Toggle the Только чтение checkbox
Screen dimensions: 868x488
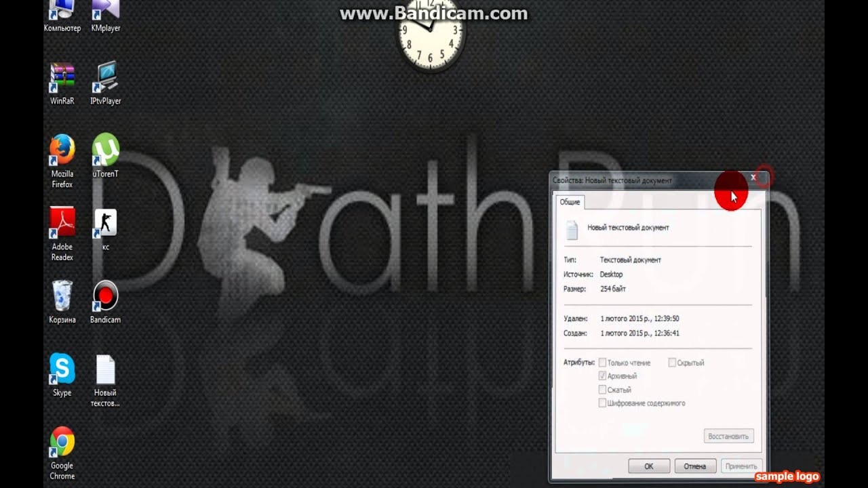(x=602, y=363)
